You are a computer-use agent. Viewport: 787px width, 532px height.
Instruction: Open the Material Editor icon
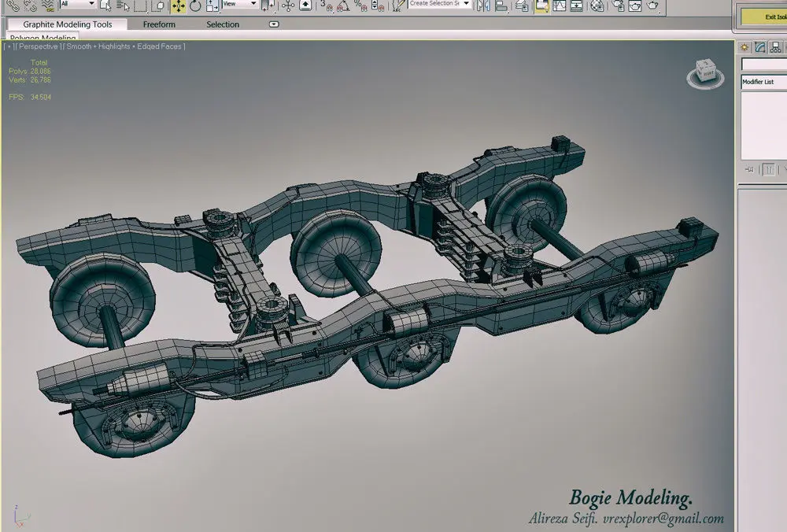[x=597, y=6]
